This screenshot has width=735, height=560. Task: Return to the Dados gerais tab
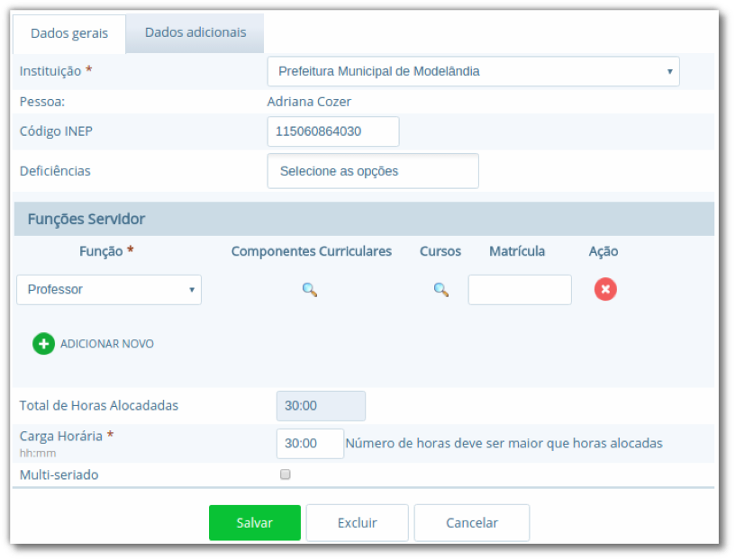click(69, 33)
